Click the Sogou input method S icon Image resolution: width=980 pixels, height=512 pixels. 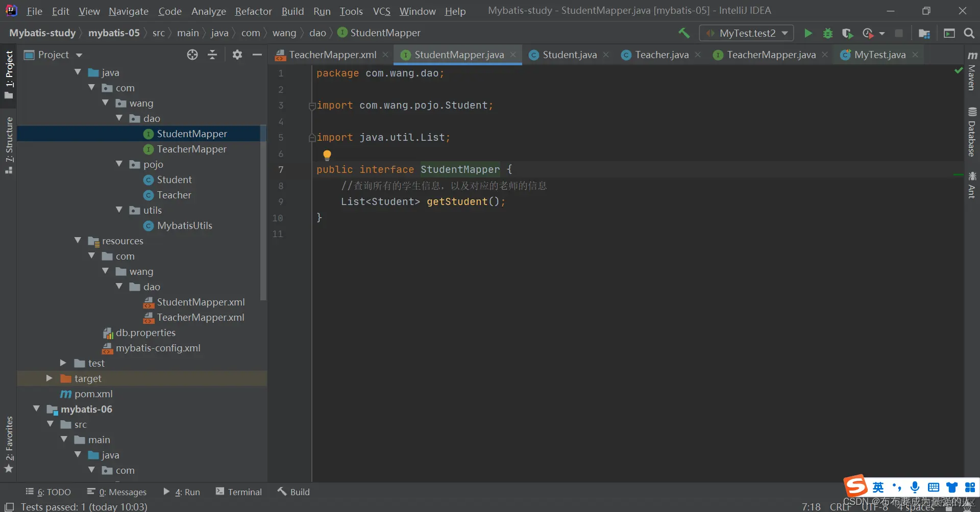[x=855, y=487]
